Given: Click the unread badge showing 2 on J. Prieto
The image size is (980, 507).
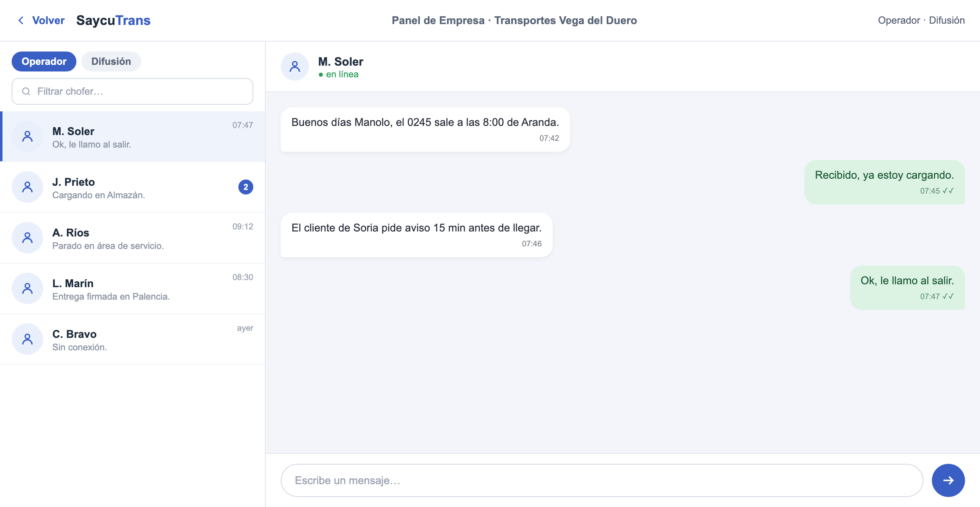Looking at the screenshot, I should pyautogui.click(x=246, y=187).
